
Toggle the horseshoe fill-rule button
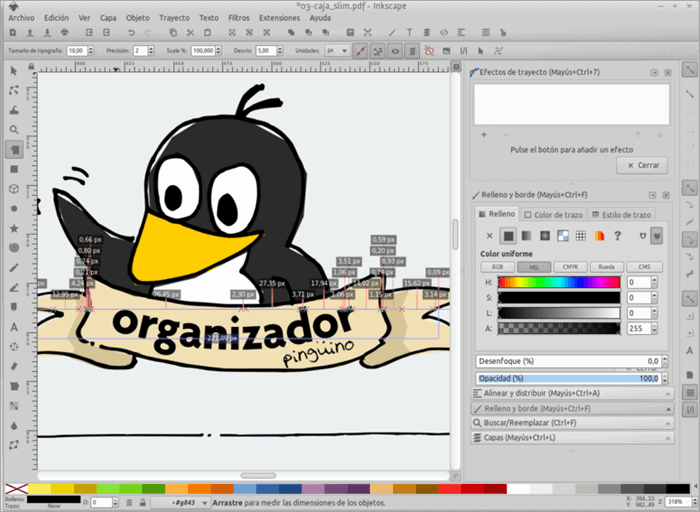pyautogui.click(x=643, y=236)
